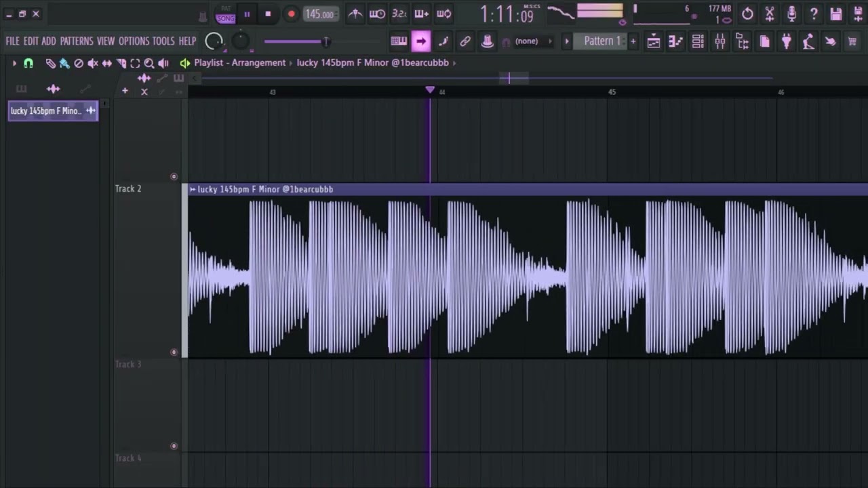Open the Mixer icon
The height and width of the screenshot is (488, 868).
720,41
